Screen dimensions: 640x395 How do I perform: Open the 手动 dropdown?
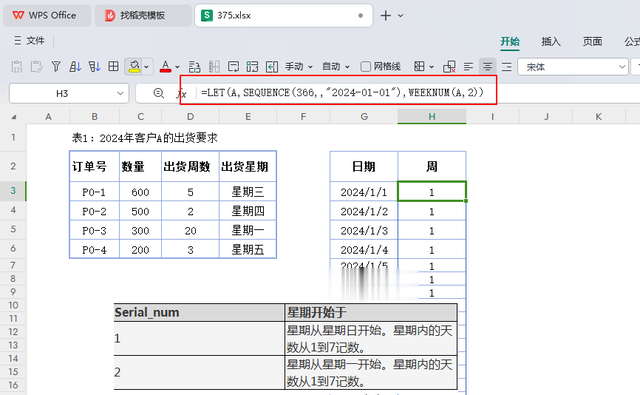click(x=299, y=67)
